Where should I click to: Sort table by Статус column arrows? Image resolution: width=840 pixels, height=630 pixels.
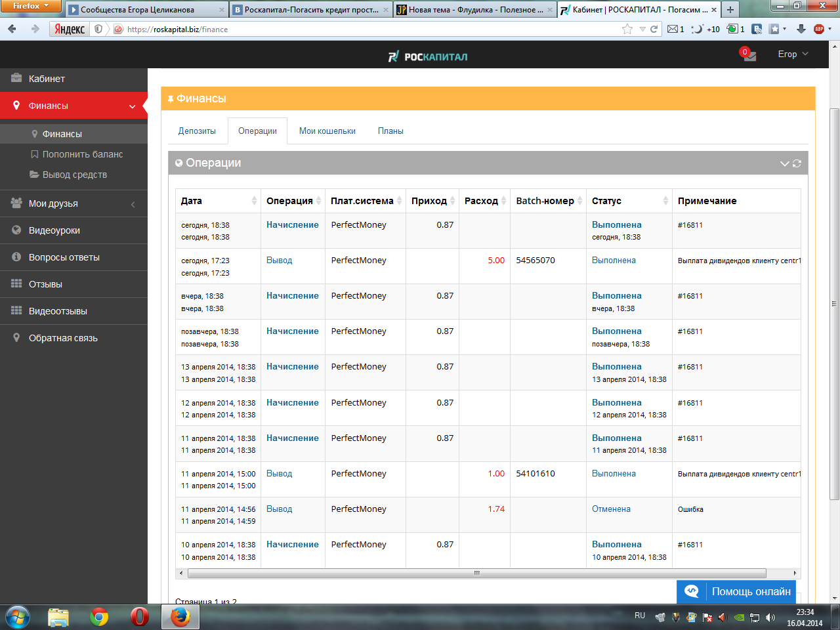click(x=665, y=201)
